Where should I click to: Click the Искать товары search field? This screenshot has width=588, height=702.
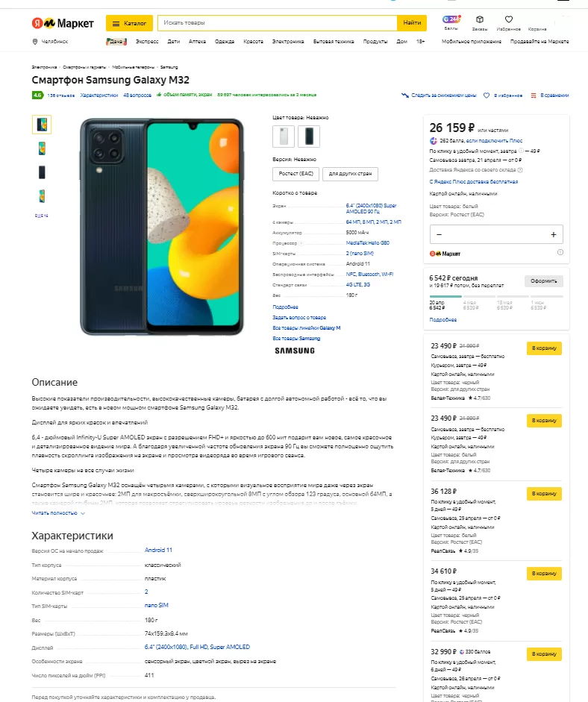point(278,23)
